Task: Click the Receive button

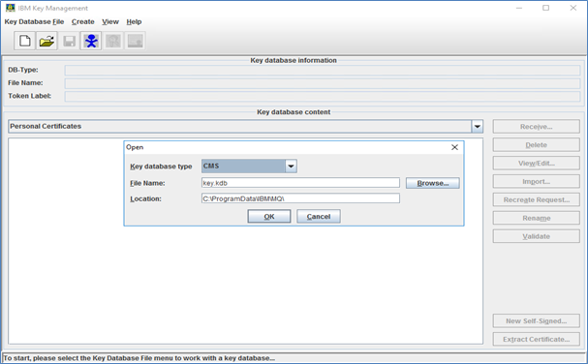Action: [x=537, y=127]
